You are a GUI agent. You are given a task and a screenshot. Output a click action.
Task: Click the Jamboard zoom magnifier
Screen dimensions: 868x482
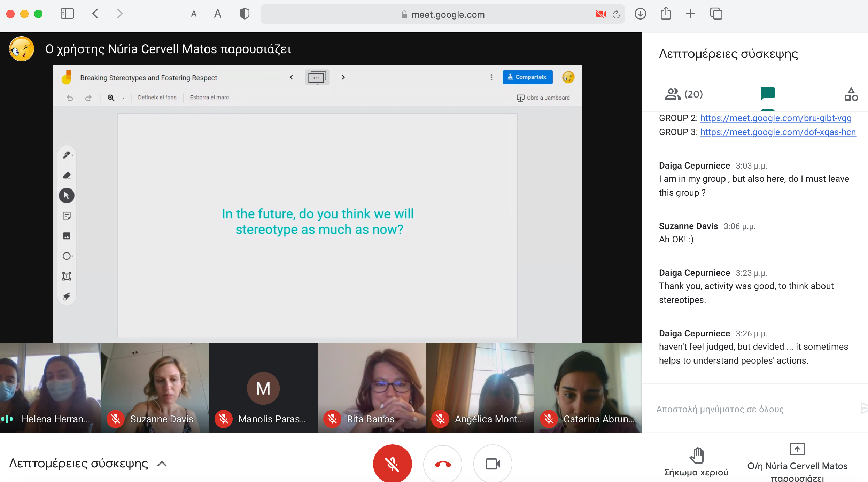(x=111, y=98)
